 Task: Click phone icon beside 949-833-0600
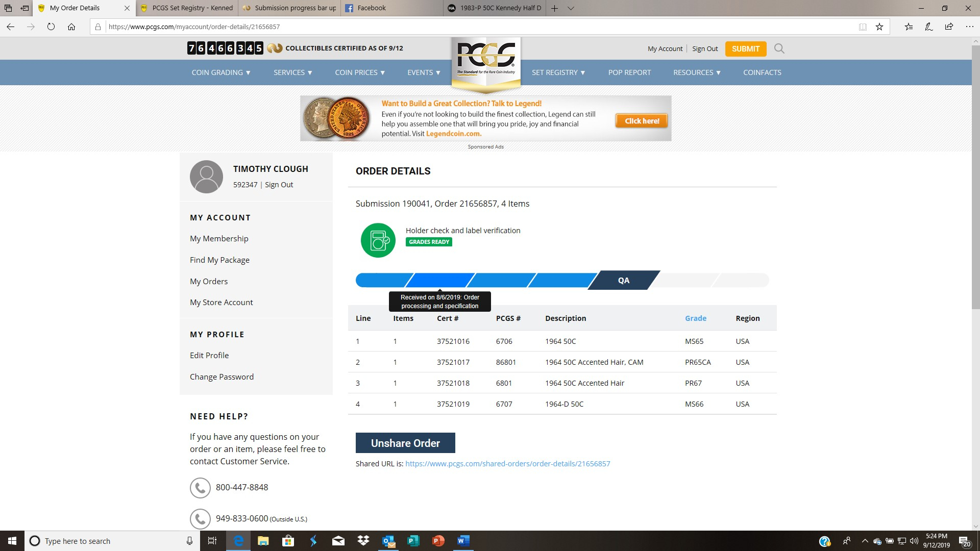pyautogui.click(x=200, y=519)
